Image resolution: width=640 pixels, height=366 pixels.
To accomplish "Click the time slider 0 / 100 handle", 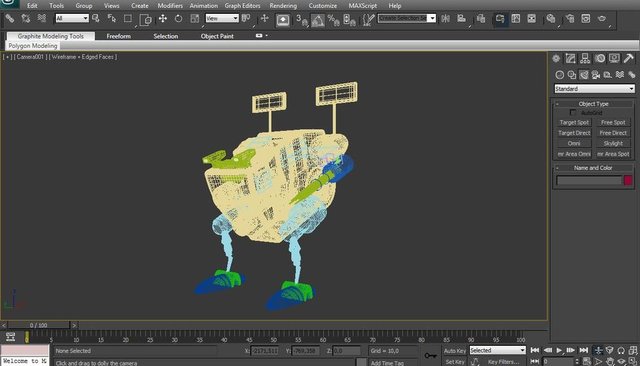I will 38,325.
